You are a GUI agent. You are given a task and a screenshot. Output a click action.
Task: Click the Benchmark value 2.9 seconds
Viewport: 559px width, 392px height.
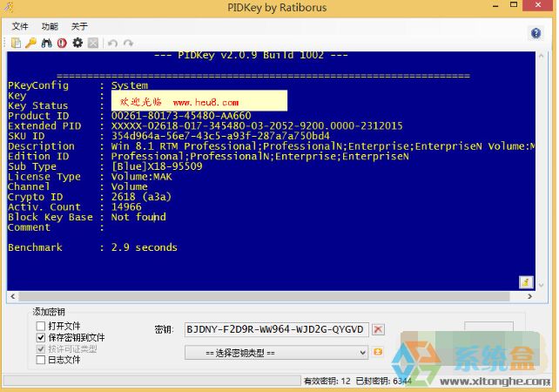pos(144,247)
